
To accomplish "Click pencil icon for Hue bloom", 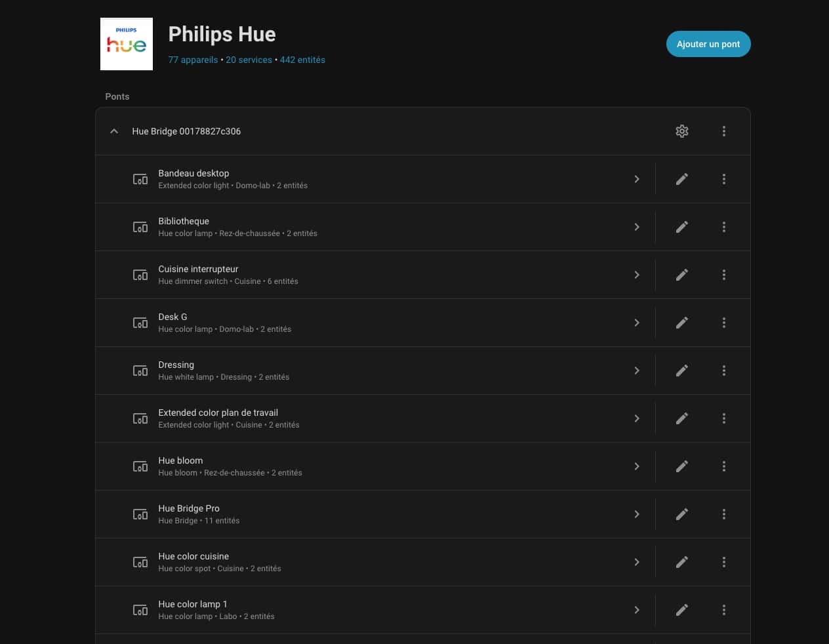I will pyautogui.click(x=682, y=466).
